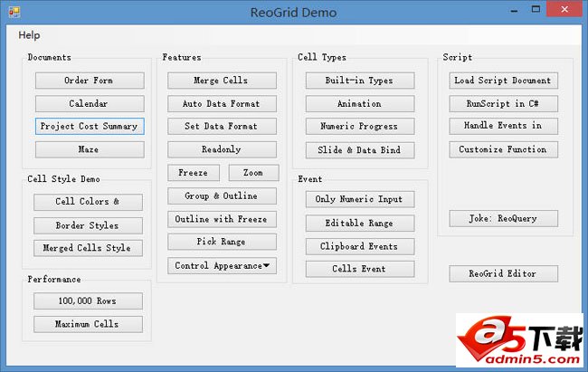
Task: Click the ReoGrid app icon in title bar
Action: click(x=14, y=12)
